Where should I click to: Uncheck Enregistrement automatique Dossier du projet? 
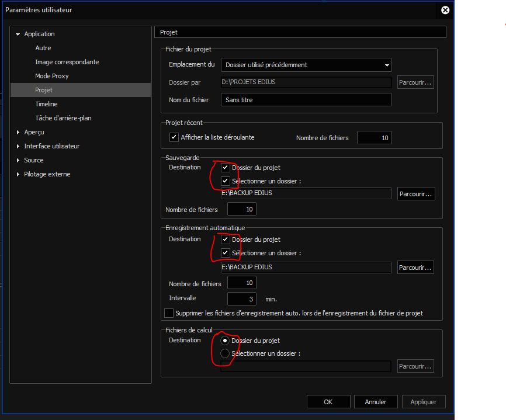pyautogui.click(x=226, y=239)
